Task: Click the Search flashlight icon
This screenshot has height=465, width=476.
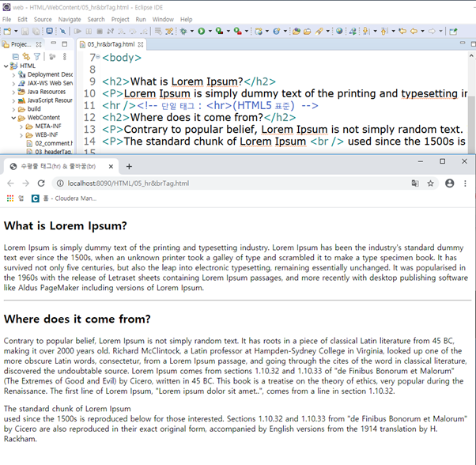Action: (319, 32)
